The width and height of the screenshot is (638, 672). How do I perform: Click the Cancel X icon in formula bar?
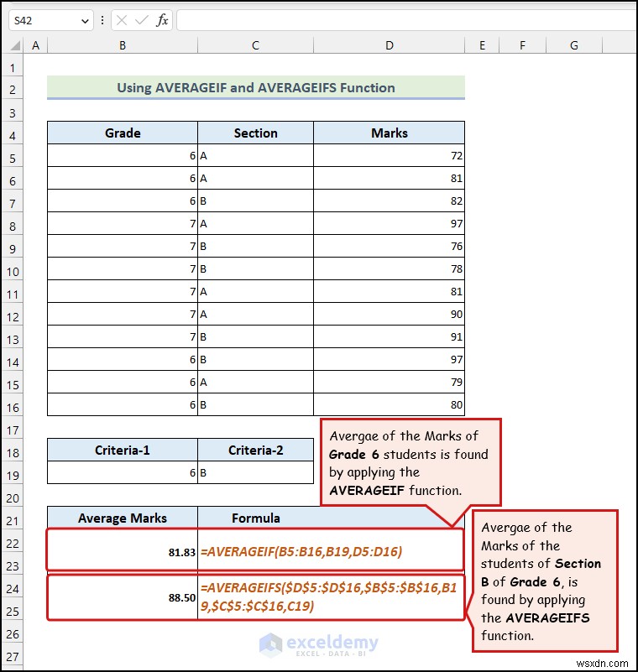pyautogui.click(x=122, y=20)
